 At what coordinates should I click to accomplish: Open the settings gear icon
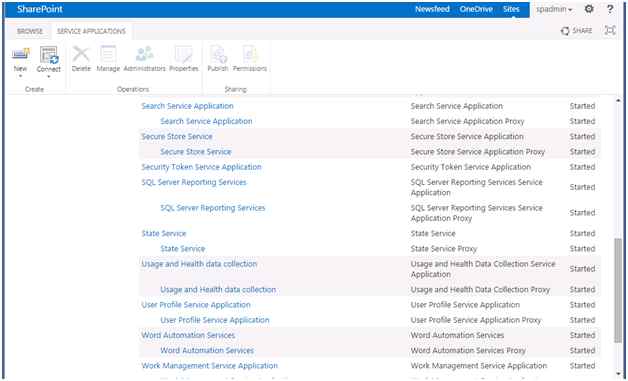[589, 9]
